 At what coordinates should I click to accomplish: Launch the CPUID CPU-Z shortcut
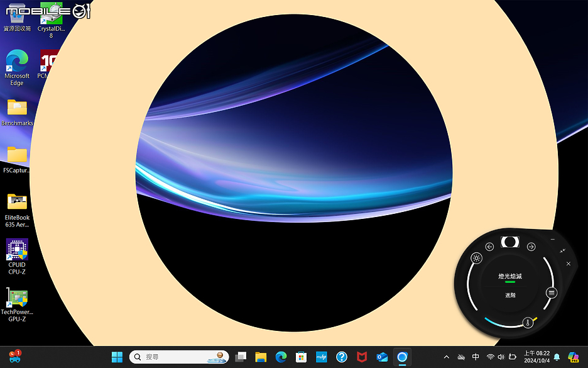17,257
